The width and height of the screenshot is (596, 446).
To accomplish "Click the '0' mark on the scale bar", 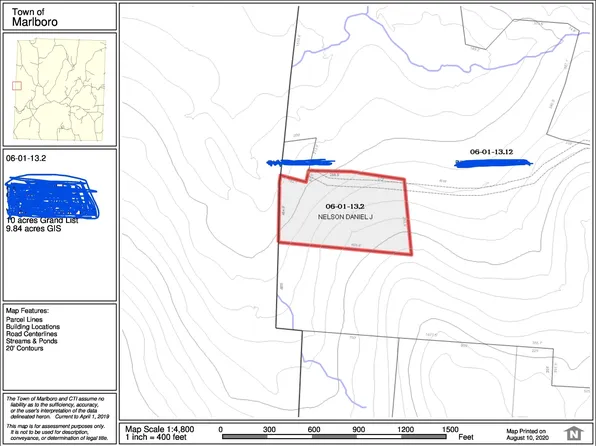I will pyautogui.click(x=221, y=429).
